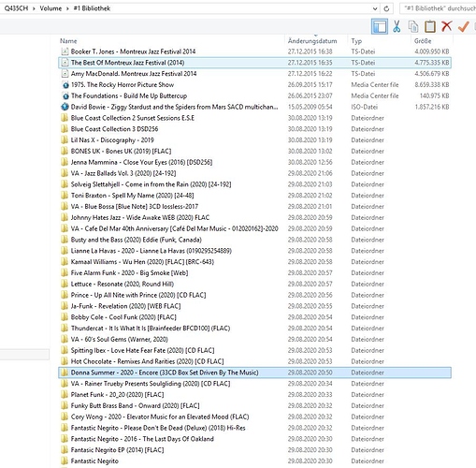Click the David Bowie ISO disc icon
The height and width of the screenshot is (468, 476).
(65, 107)
